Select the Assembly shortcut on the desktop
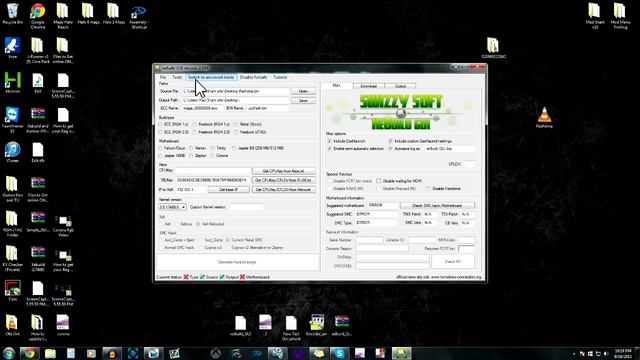640x360 pixels. [139, 16]
